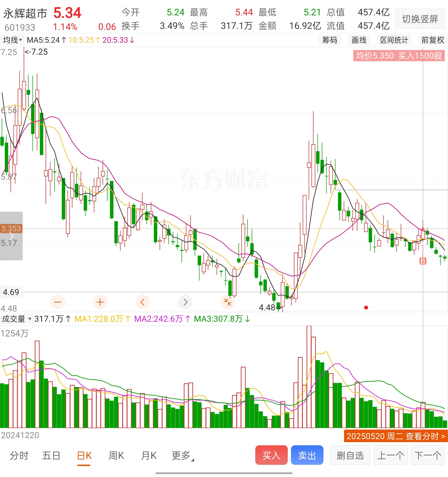Viewport: 448px width, 477px height.
Task: Click the red dot marker on chart
Action: (x=366, y=308)
